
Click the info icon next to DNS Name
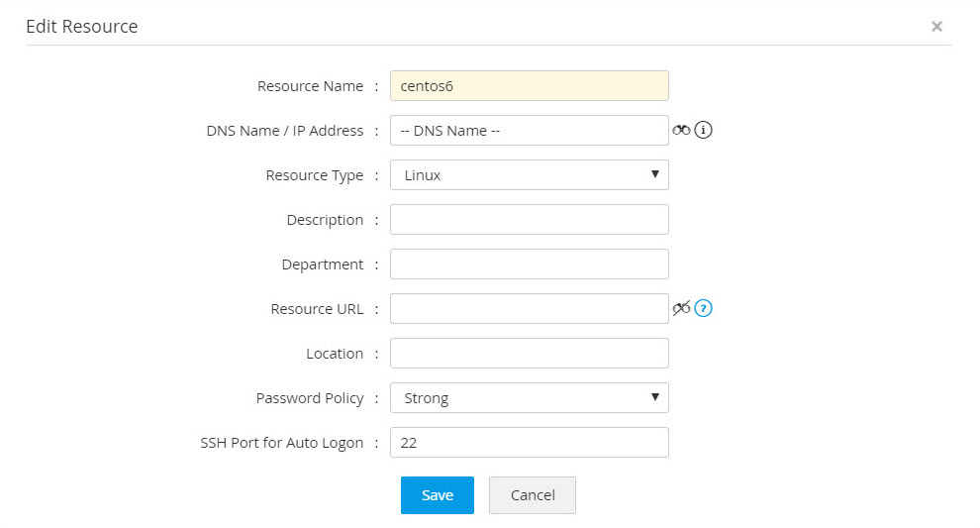[703, 130]
